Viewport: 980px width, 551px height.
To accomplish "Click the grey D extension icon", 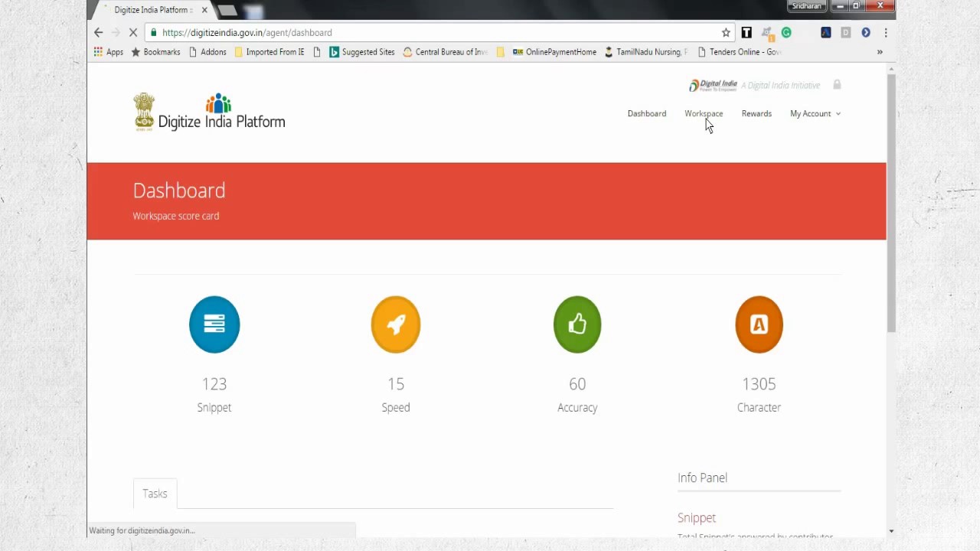I will point(846,32).
